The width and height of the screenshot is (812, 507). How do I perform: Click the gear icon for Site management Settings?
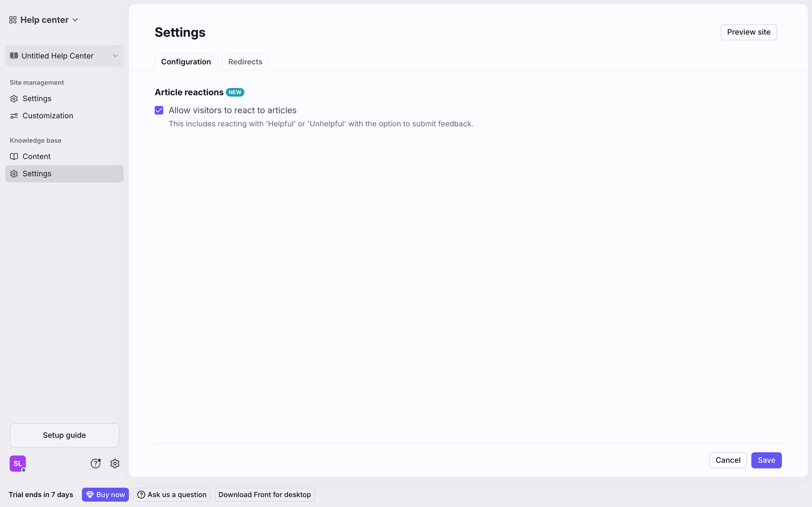[14, 99]
